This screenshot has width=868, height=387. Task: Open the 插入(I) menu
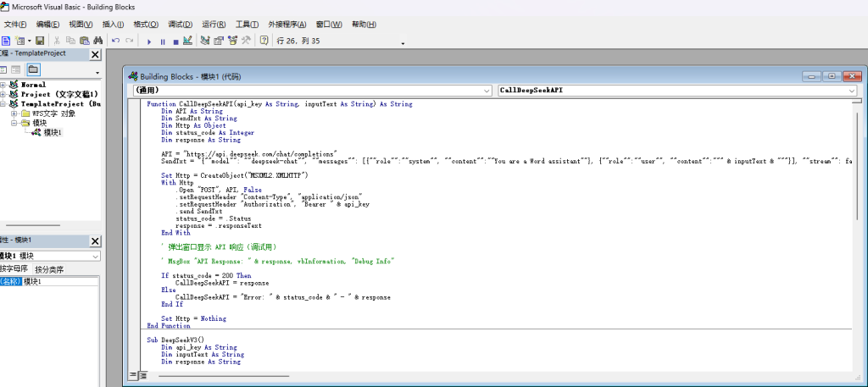pos(114,25)
